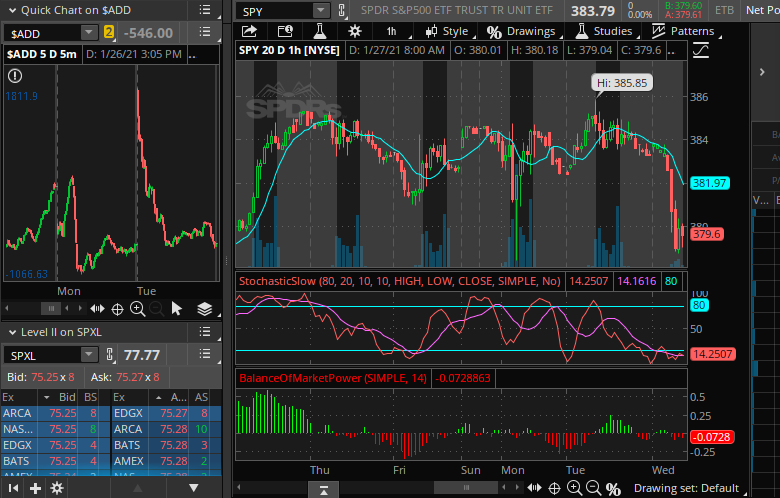Viewport: 780px width, 498px height.
Task: Open the SPY symbol dropdown arrow
Action: 321,10
